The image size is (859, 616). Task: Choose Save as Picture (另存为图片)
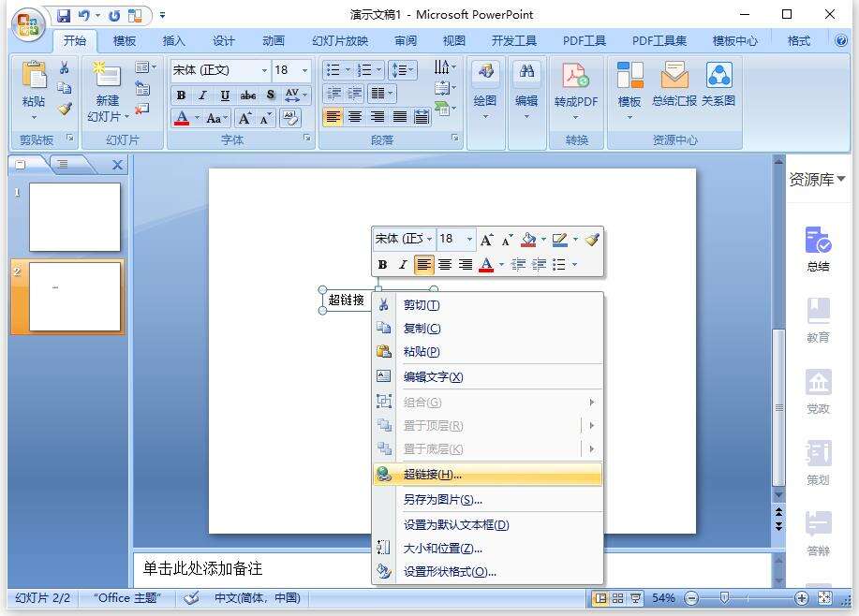pyautogui.click(x=487, y=499)
